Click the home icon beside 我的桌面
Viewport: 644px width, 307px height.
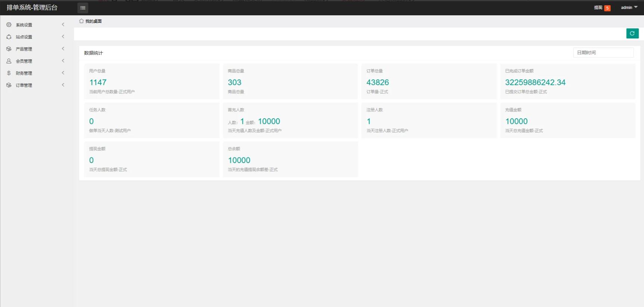(81, 21)
